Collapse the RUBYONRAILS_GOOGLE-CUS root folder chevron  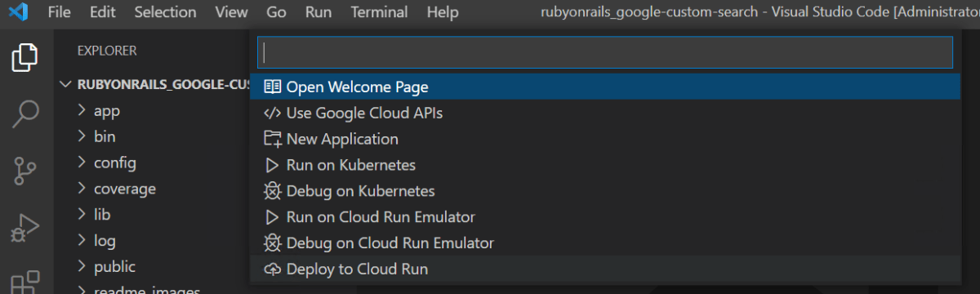coord(65,84)
